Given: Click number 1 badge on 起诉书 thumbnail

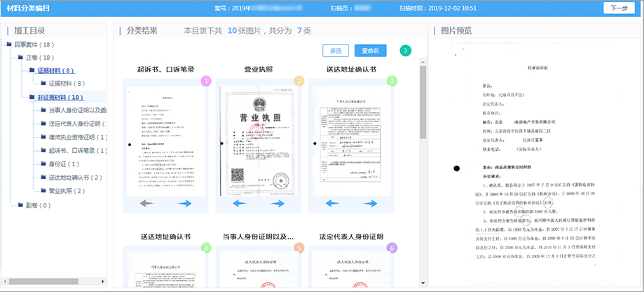Looking at the screenshot, I should pyautogui.click(x=206, y=81).
